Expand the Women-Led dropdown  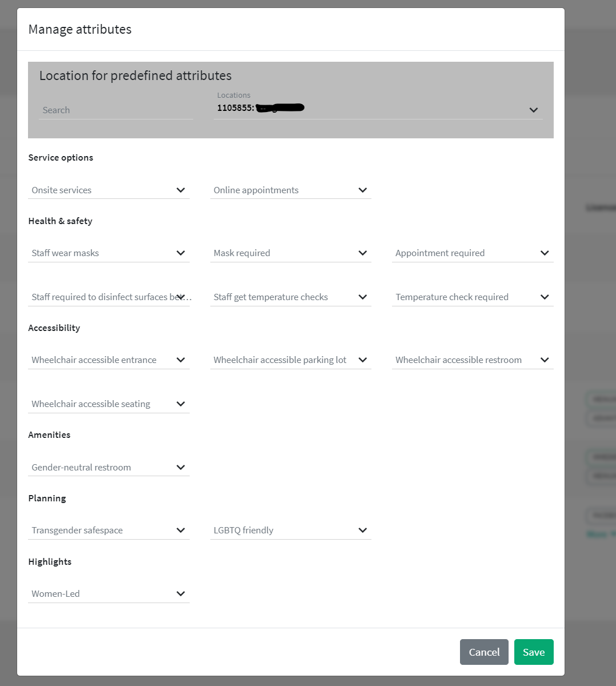109,594
